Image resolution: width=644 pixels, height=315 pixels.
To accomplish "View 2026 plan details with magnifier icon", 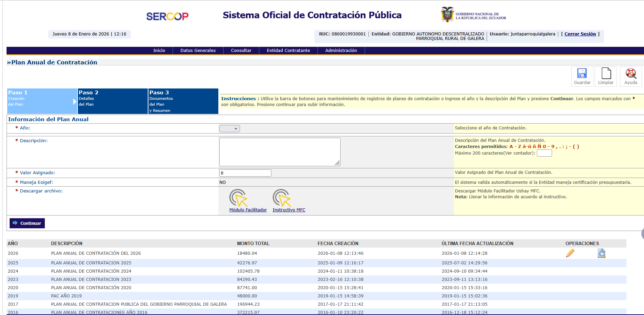I will pos(601,253).
